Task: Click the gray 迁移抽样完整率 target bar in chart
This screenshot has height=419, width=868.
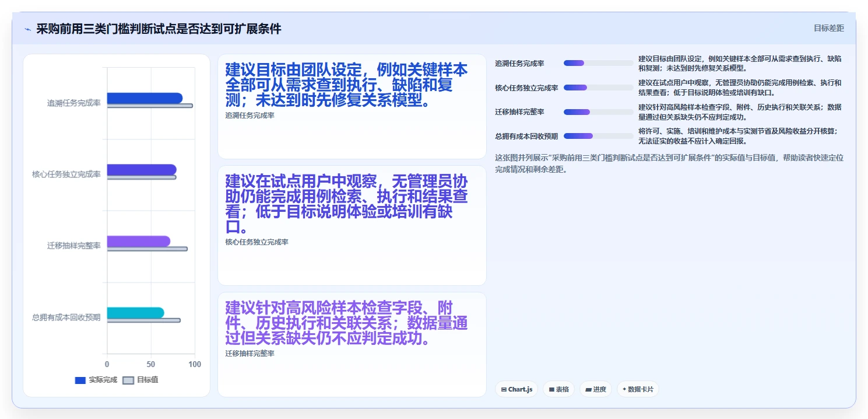Action: (x=147, y=249)
